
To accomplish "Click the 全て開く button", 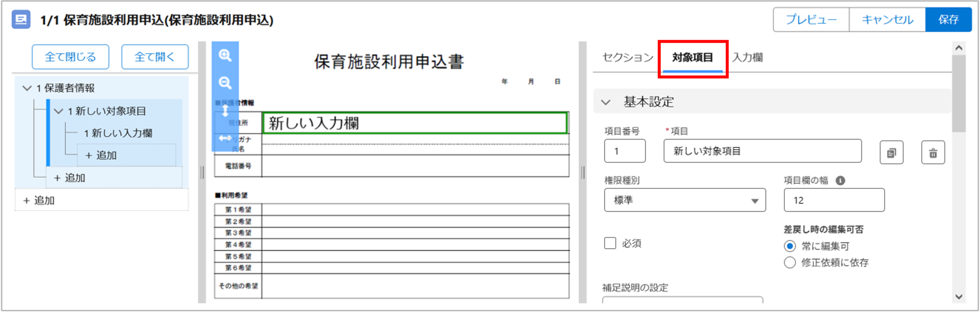I will pos(155,56).
